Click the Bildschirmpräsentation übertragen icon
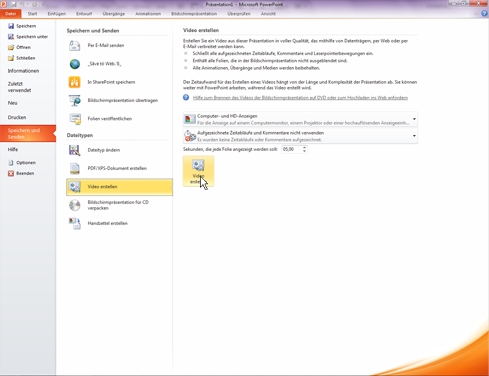The image size is (489, 376). click(75, 100)
